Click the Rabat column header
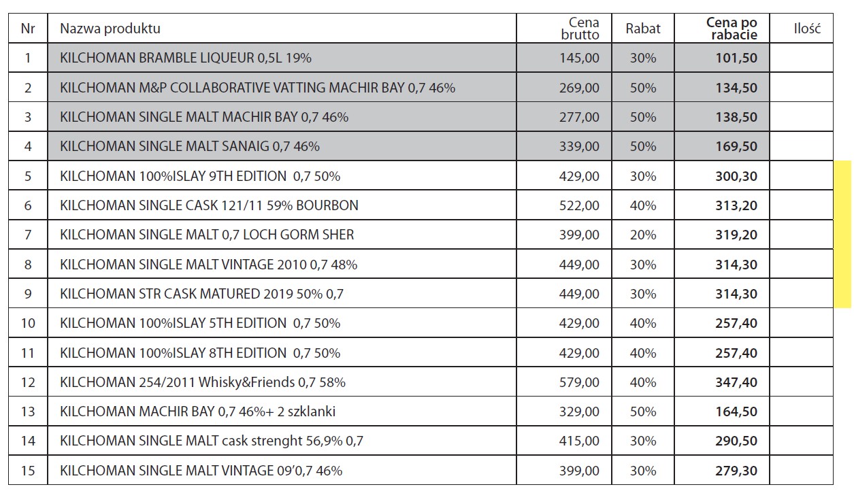This screenshot has width=854, height=504. pos(643,29)
